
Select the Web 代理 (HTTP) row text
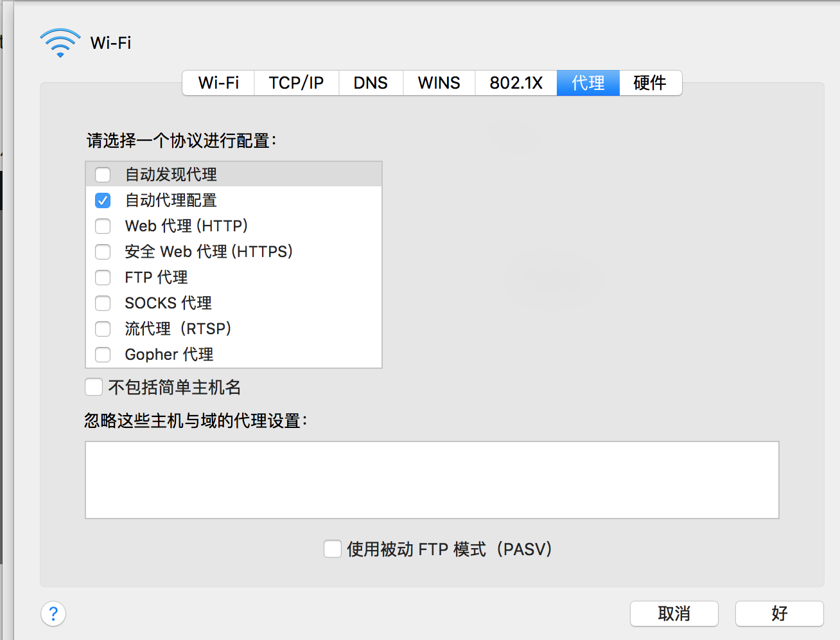point(186,226)
